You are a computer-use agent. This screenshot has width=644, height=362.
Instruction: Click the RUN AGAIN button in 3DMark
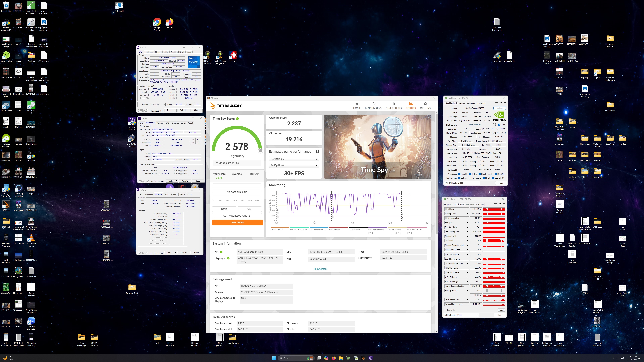(237, 222)
